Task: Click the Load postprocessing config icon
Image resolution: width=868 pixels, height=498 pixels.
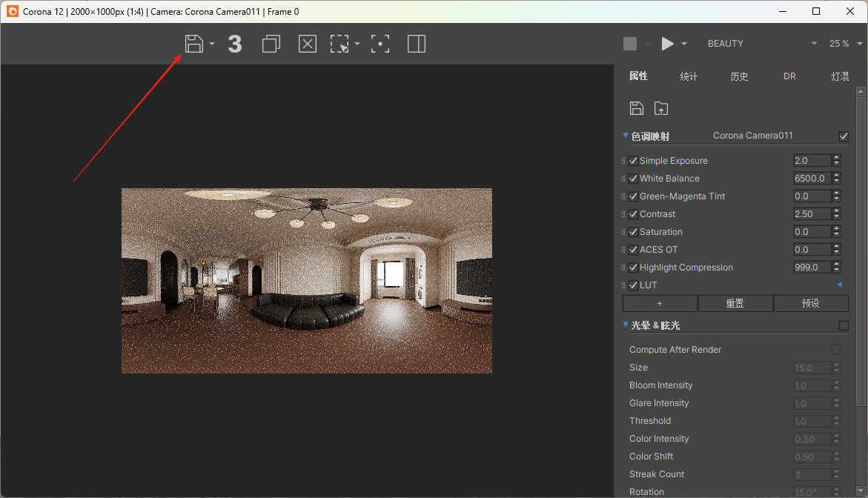Action: tap(661, 108)
